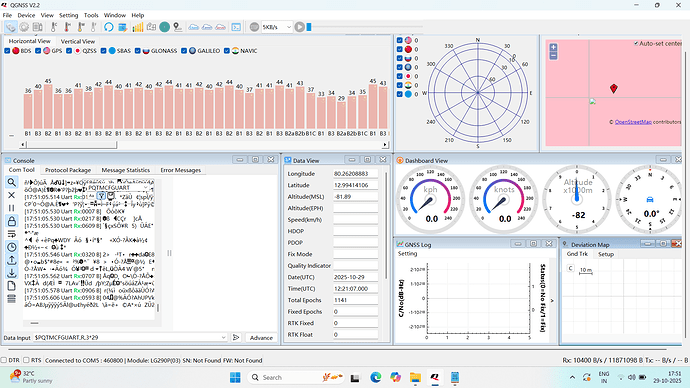Uncheck the GPS constellation checkbox
The image size is (690, 388).
[x=38, y=51]
